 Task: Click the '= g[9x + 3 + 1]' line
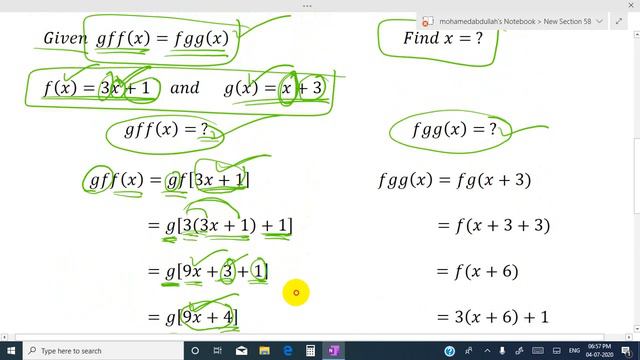pos(208,271)
